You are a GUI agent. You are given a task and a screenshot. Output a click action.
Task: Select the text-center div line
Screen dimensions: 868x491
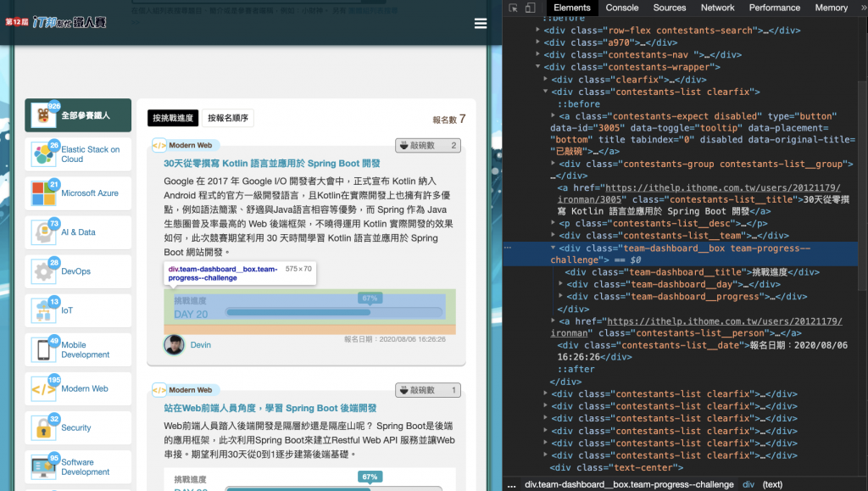[617, 468]
